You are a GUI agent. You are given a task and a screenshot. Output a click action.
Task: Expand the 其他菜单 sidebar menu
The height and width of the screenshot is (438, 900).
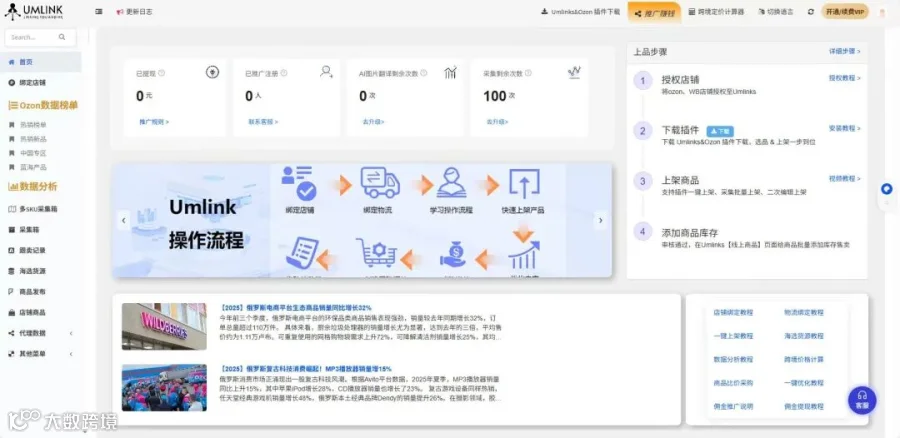(40, 354)
